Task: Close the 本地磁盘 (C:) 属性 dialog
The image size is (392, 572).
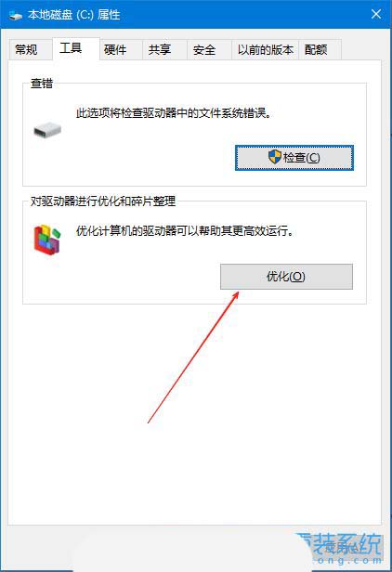Action: click(x=376, y=14)
